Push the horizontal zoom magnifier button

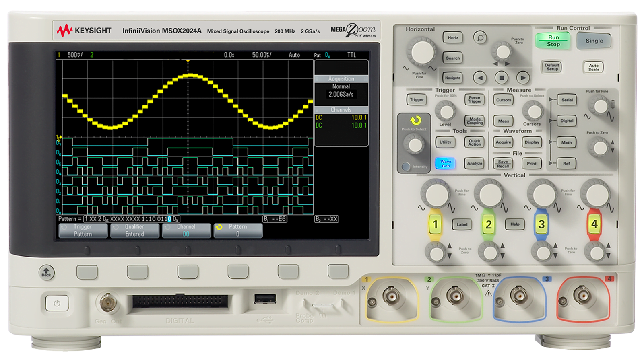coord(480,38)
